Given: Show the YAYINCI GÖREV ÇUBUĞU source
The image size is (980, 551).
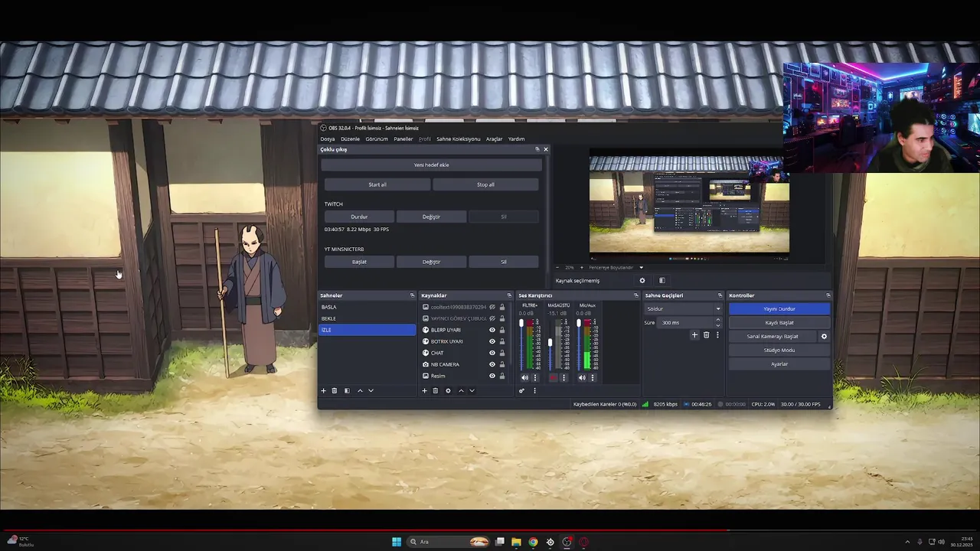Looking at the screenshot, I should (x=492, y=318).
